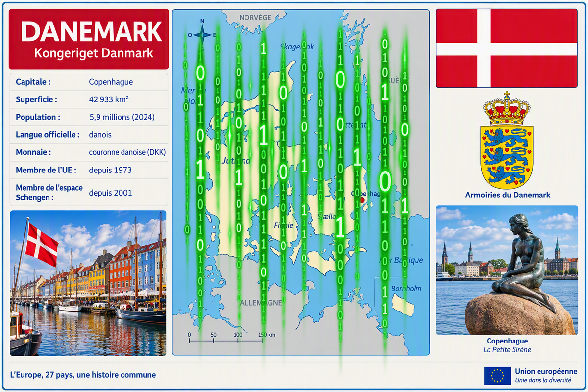Click the 'Union européenne' footer text
This screenshot has height=392, width=588.
coord(546,371)
